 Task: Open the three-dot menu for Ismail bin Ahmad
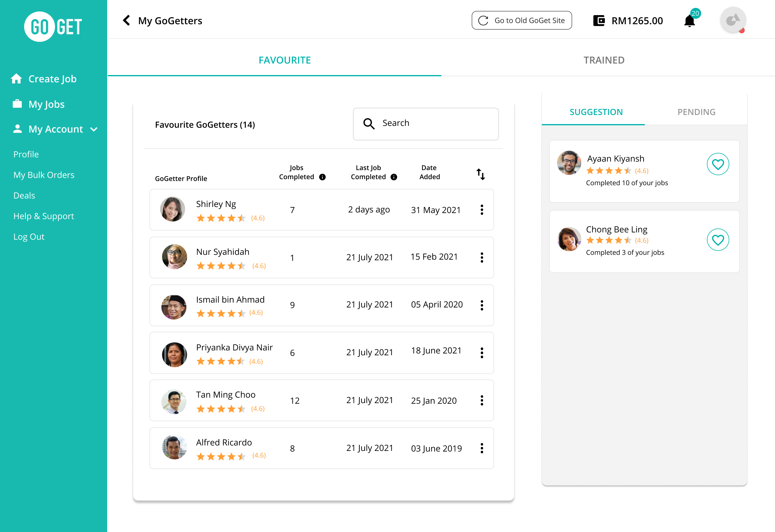point(482,305)
